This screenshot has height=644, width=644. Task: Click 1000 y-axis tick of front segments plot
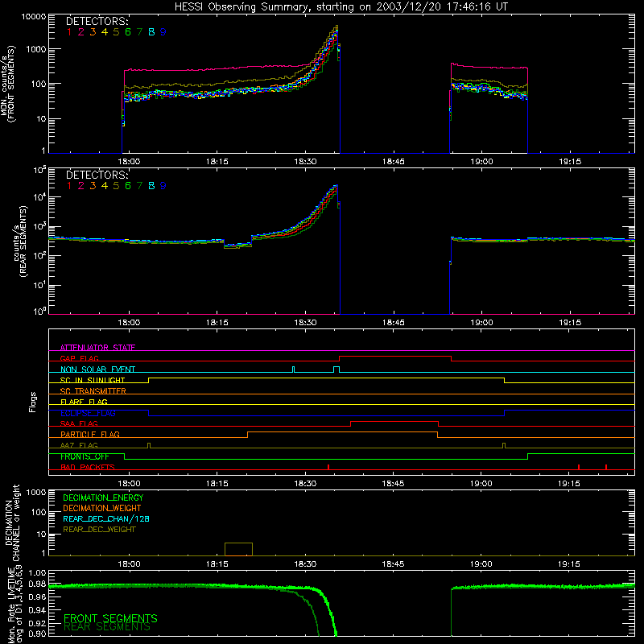[x=36, y=49]
